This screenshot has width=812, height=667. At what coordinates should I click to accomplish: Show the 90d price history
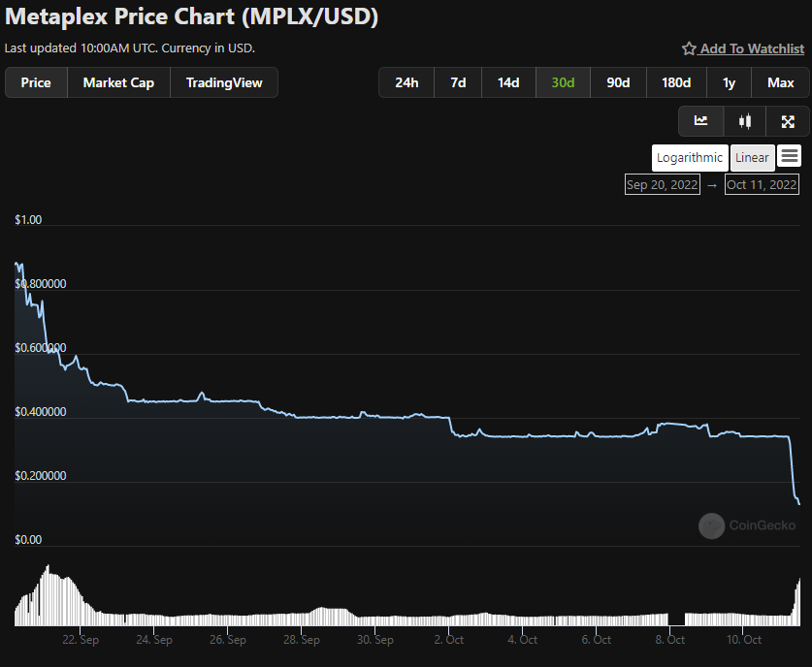tap(618, 82)
